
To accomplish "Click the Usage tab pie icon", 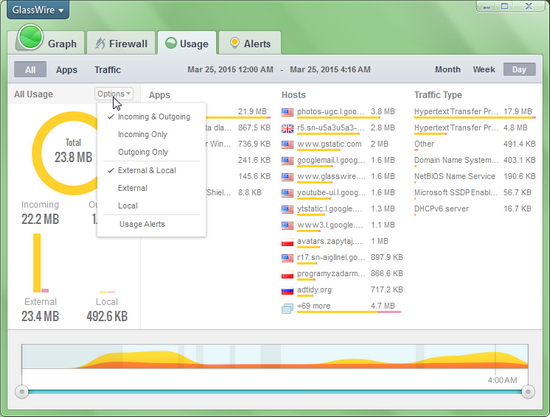I will tap(171, 43).
